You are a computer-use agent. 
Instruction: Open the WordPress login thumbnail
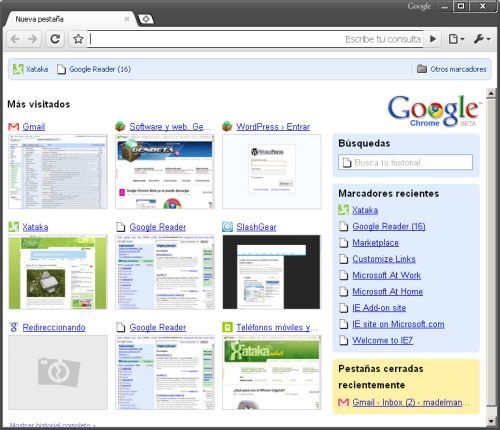coord(272,172)
